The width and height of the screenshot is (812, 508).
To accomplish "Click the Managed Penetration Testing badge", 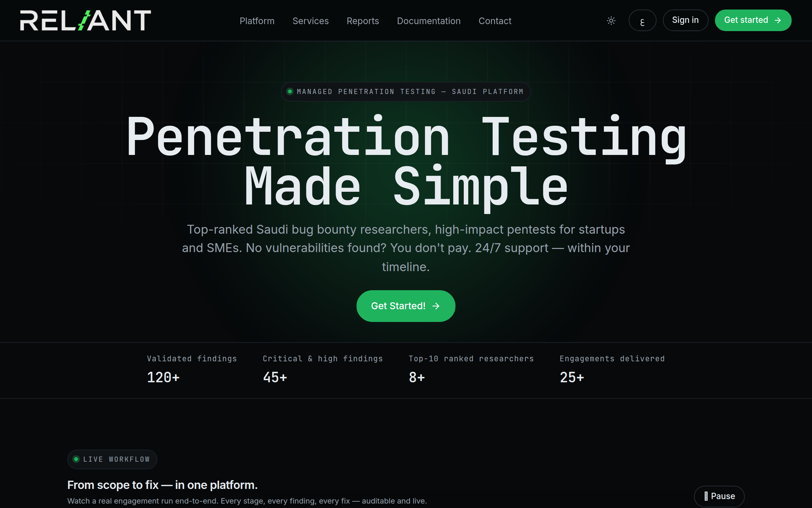I will [x=406, y=92].
